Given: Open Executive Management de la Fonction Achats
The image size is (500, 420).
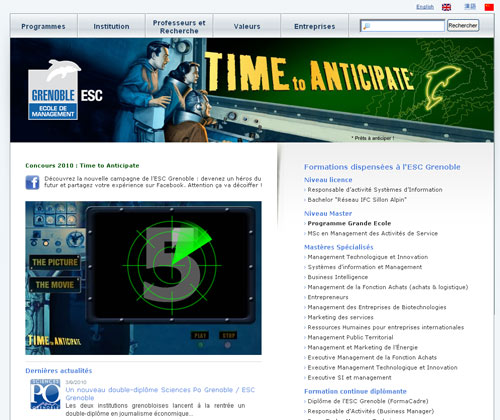Looking at the screenshot, I should tap(372, 357).
